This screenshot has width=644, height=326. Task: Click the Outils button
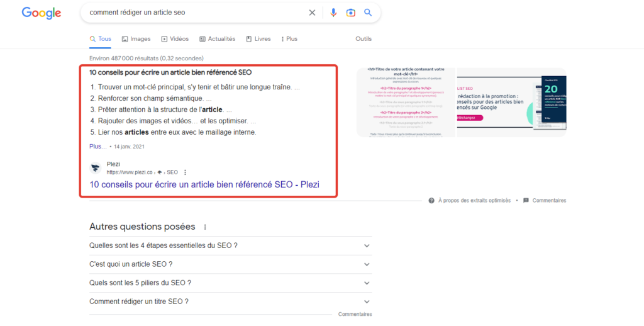pyautogui.click(x=364, y=39)
